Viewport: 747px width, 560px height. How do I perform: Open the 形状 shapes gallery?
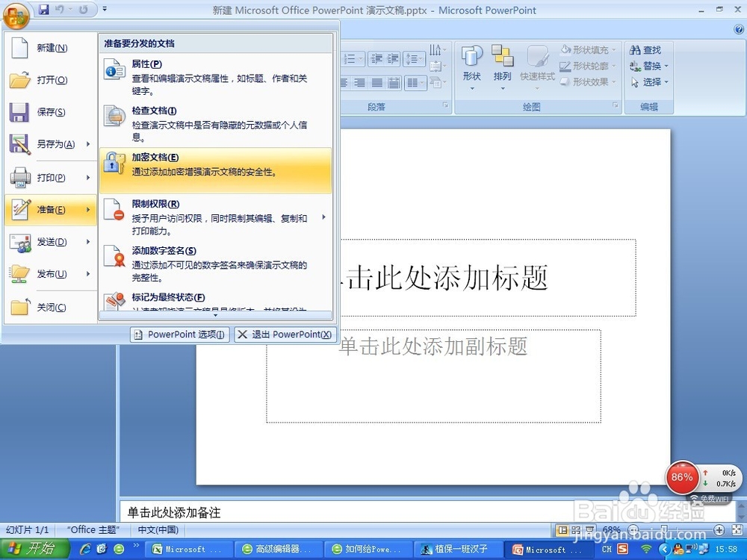471,68
